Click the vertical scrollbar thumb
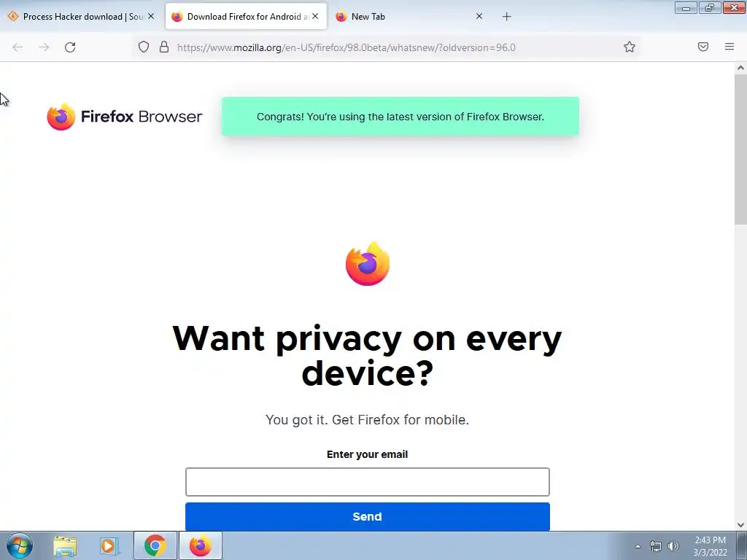 click(740, 149)
